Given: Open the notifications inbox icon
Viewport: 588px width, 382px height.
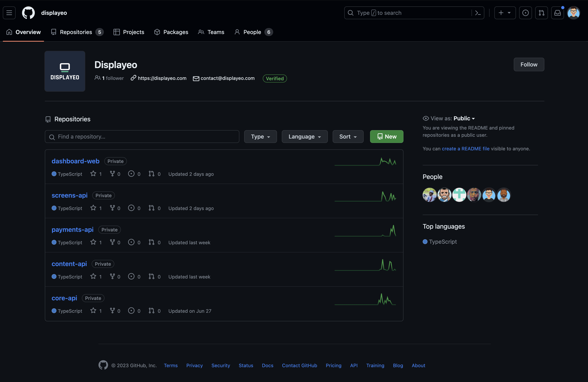Looking at the screenshot, I should [557, 13].
